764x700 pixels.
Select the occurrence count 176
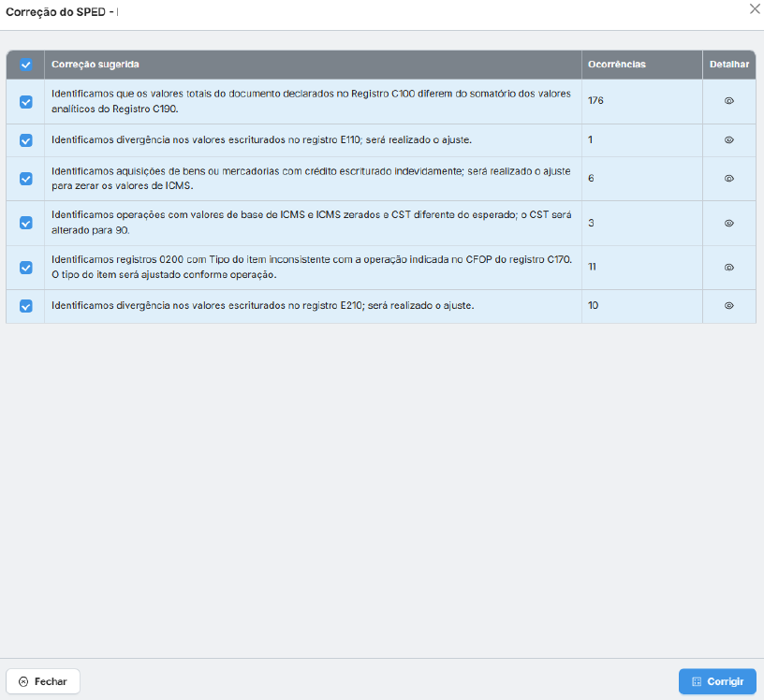click(595, 100)
